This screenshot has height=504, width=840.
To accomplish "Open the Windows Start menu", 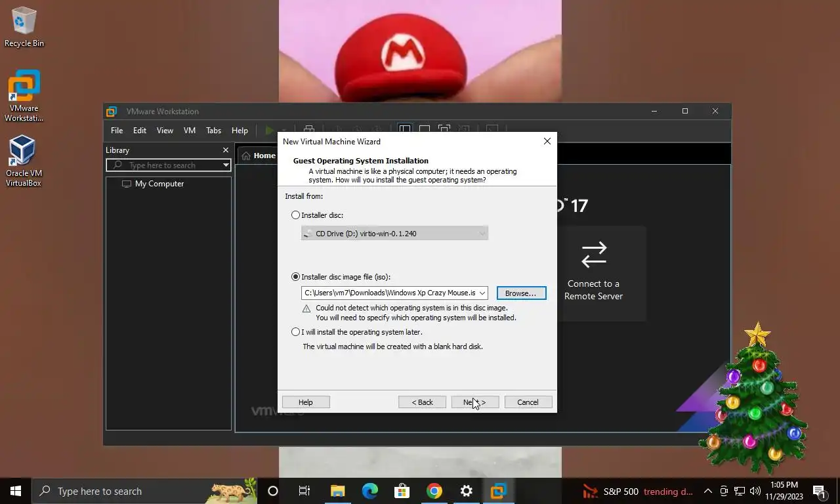I will coord(16,491).
